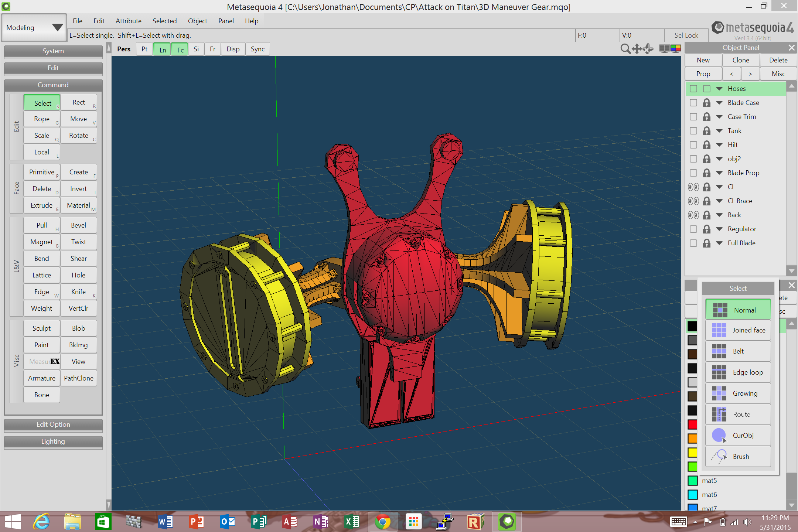The image size is (798, 532).
Task: Click the Extrude command button
Action: (42, 205)
